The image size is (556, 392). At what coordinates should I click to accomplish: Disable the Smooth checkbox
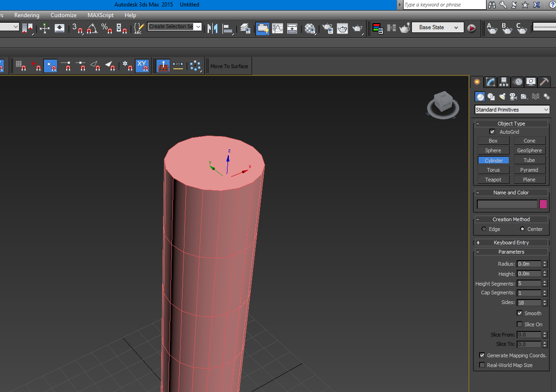519,313
